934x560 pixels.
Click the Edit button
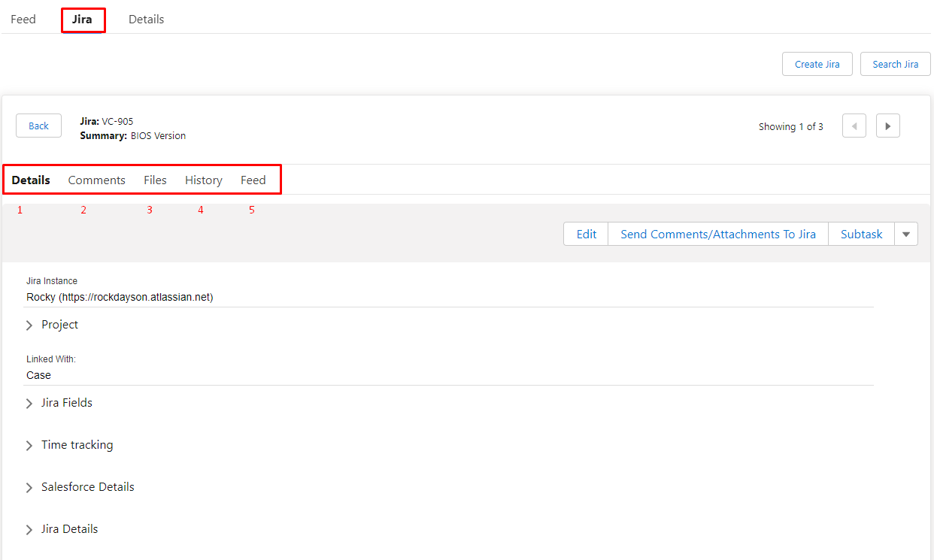586,234
